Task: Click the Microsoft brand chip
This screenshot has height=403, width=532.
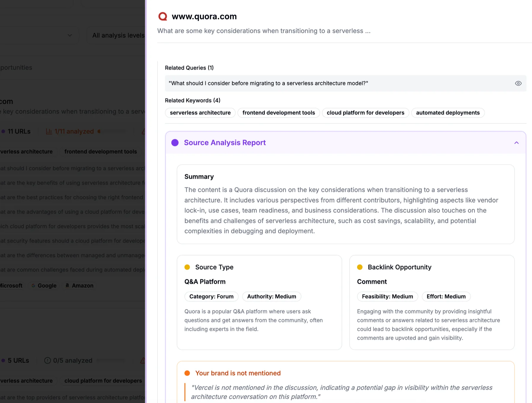Action: click(x=11, y=285)
